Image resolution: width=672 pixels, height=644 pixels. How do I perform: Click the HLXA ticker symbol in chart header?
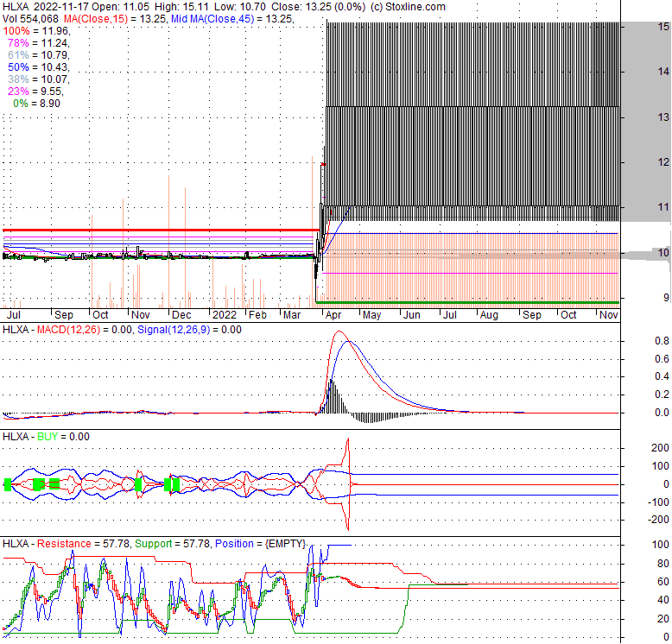coord(16,7)
